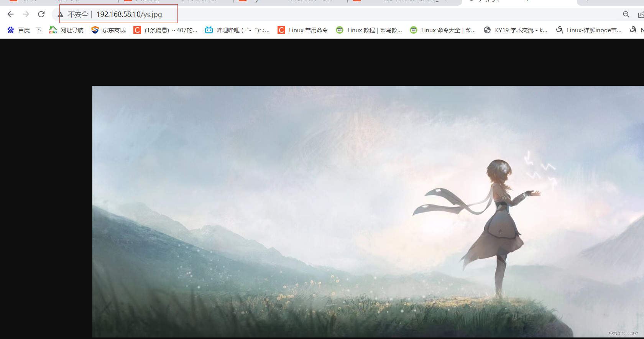Reload the current page
The width and height of the screenshot is (644, 339).
tap(41, 14)
